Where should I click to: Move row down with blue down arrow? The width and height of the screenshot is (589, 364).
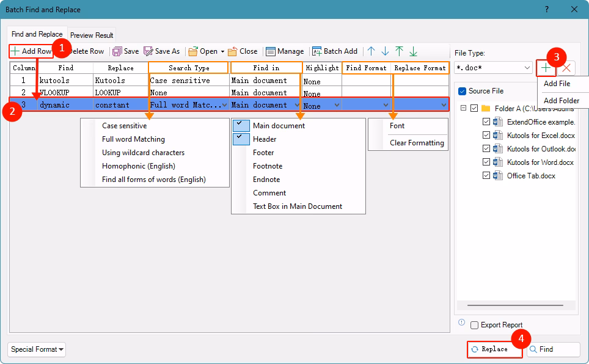click(385, 51)
